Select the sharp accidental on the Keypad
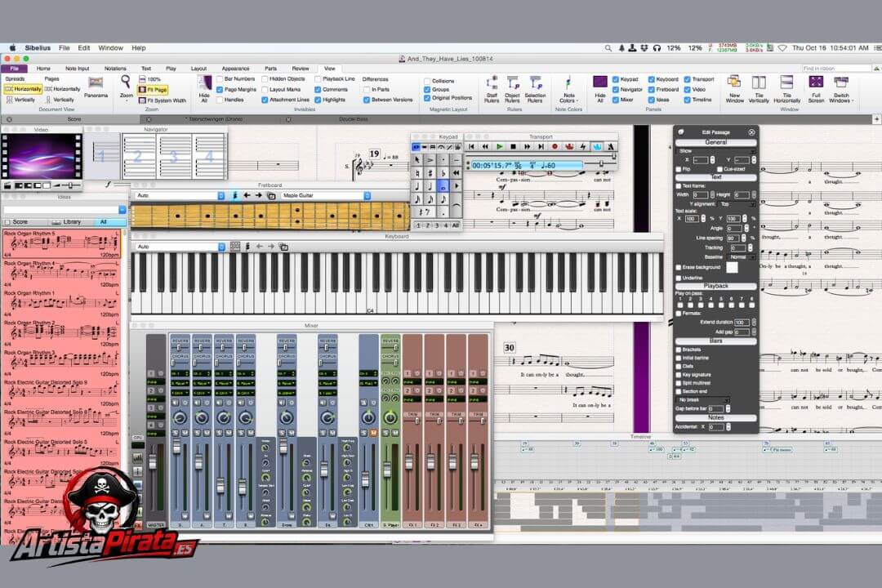This screenshot has height=588, width=882. coord(430,173)
